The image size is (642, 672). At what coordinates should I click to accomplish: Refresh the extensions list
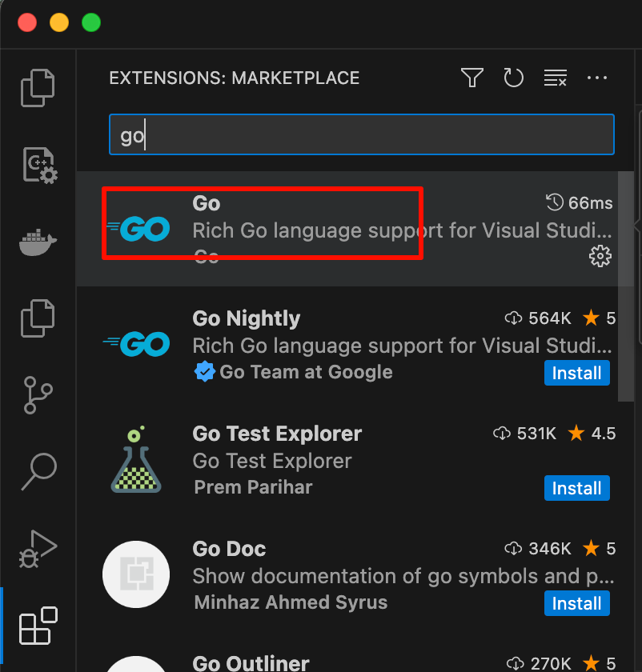pyautogui.click(x=513, y=78)
